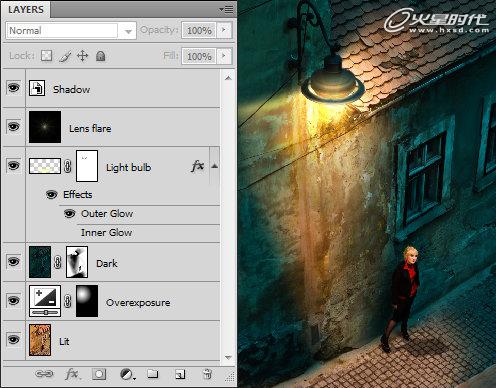Select the Lit layer thumbnail

(40, 340)
